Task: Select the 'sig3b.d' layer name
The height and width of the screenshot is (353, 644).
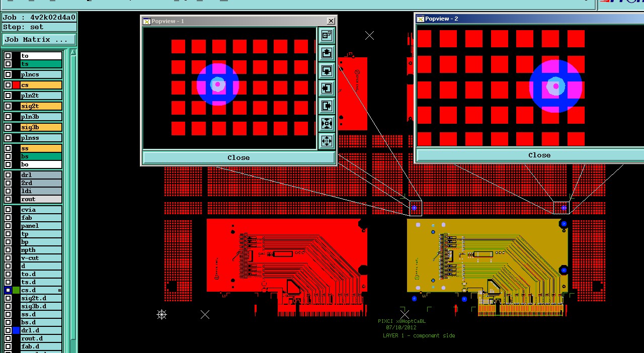Action: pyautogui.click(x=41, y=306)
